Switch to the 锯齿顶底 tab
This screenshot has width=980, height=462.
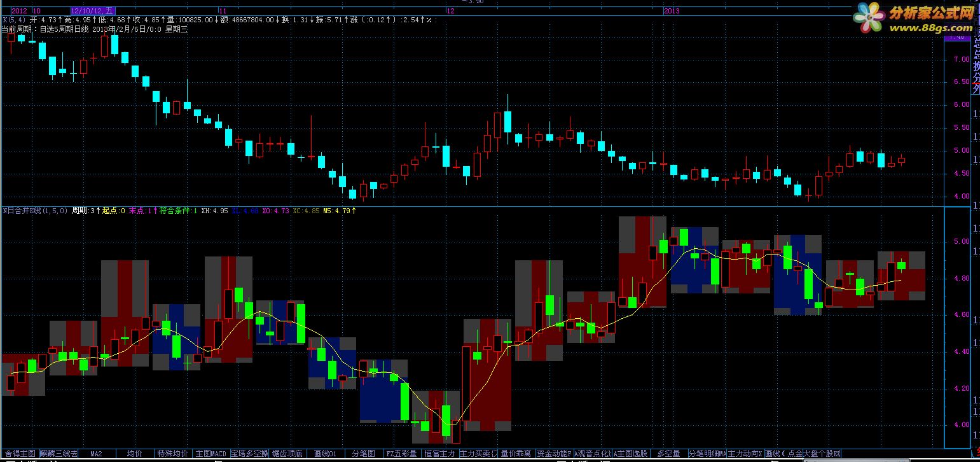click(x=287, y=454)
